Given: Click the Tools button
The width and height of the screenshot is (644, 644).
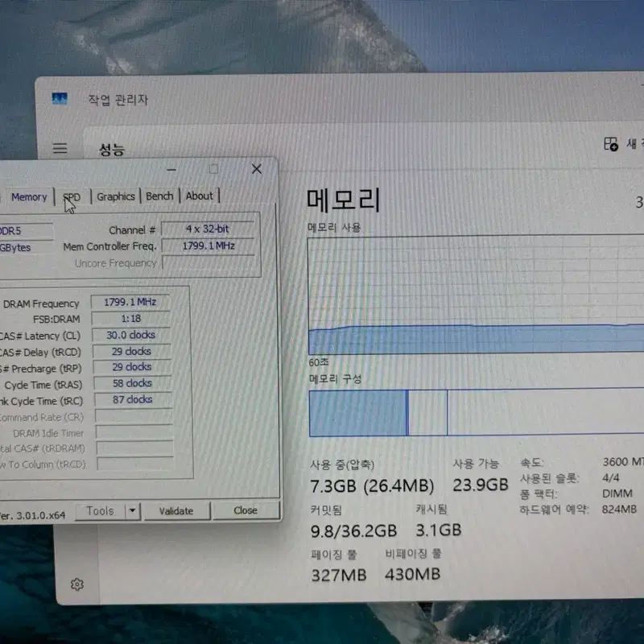Looking at the screenshot, I should point(100,511).
